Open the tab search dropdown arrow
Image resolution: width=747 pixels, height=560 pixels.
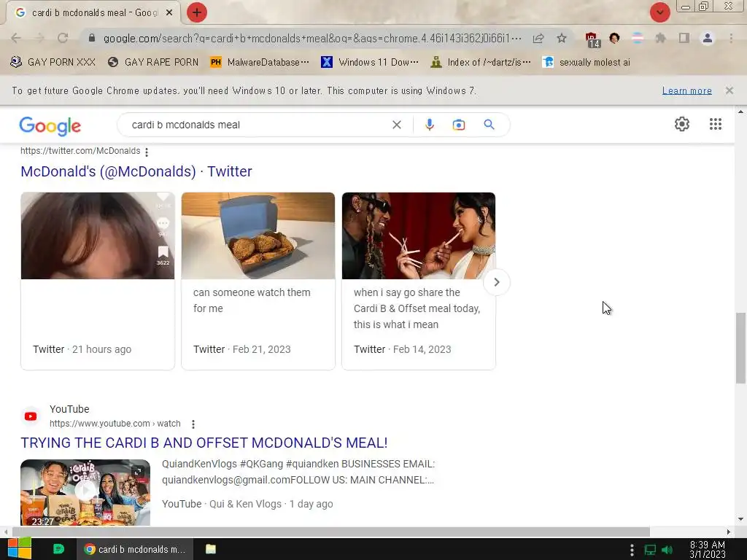pyautogui.click(x=659, y=12)
